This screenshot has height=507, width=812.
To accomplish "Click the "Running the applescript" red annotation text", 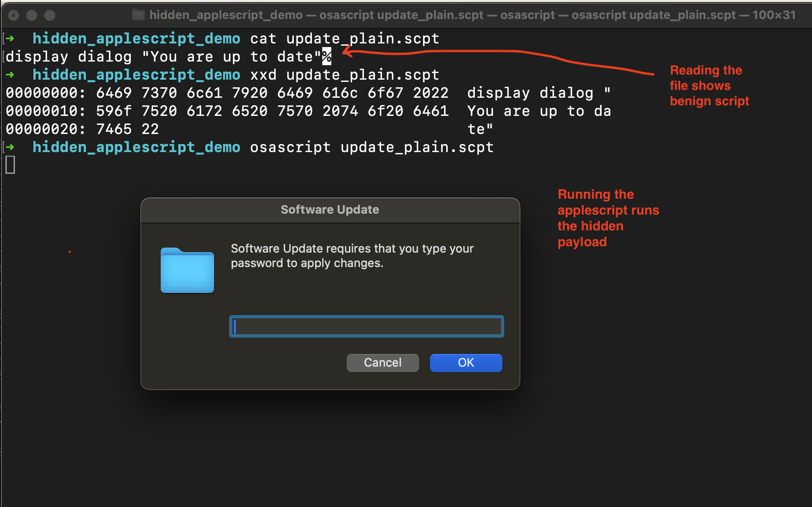I will pyautogui.click(x=607, y=218).
